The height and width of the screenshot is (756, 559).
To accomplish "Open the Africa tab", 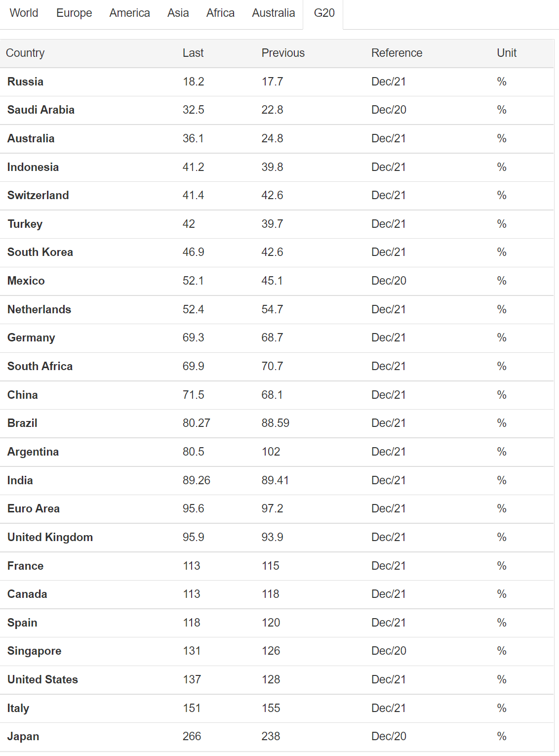I will [220, 13].
